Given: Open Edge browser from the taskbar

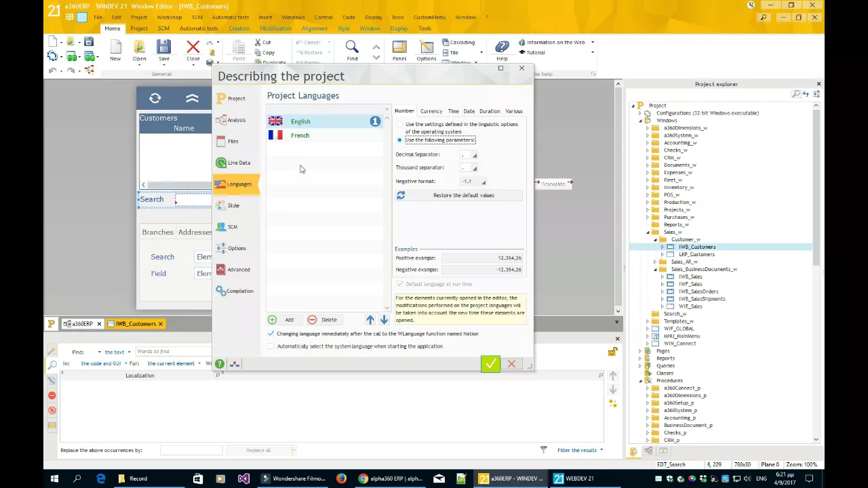Looking at the screenshot, I should (100, 479).
